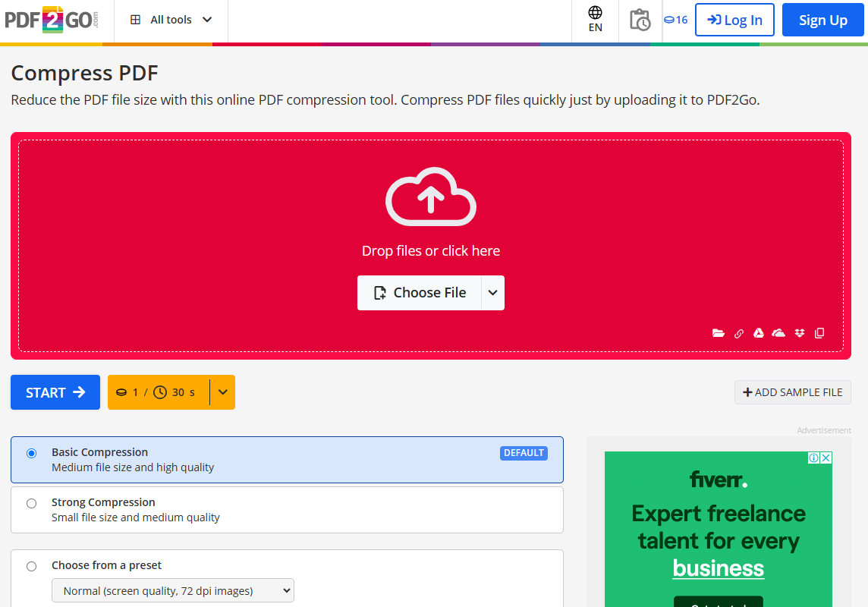Viewport: 868px width, 607px height.
Task: Open the EN language selector
Action: tap(596, 20)
